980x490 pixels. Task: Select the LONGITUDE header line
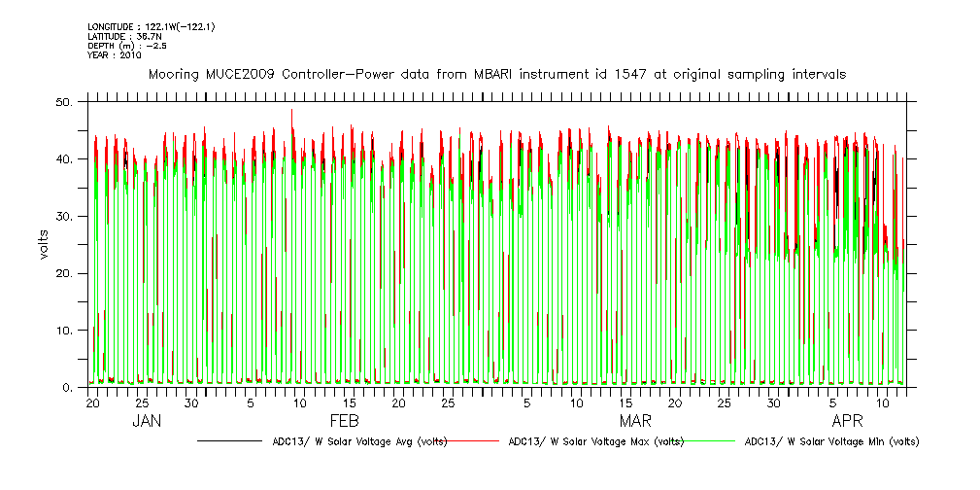tap(151, 26)
